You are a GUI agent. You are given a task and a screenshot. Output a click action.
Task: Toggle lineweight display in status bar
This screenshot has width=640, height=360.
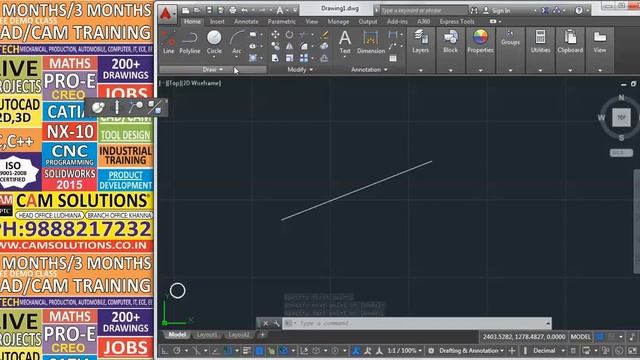(x=247, y=351)
